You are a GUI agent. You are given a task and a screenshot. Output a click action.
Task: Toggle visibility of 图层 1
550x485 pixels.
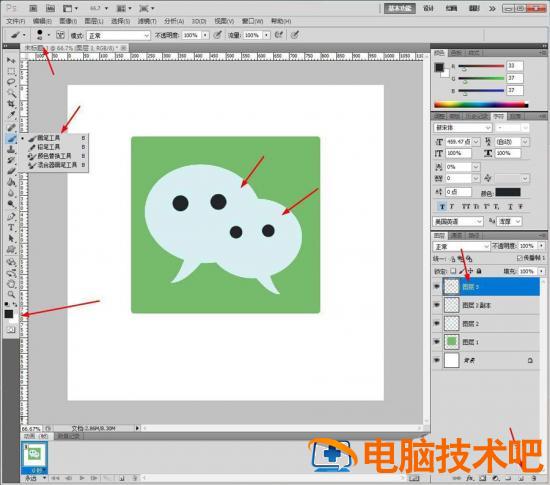(437, 341)
